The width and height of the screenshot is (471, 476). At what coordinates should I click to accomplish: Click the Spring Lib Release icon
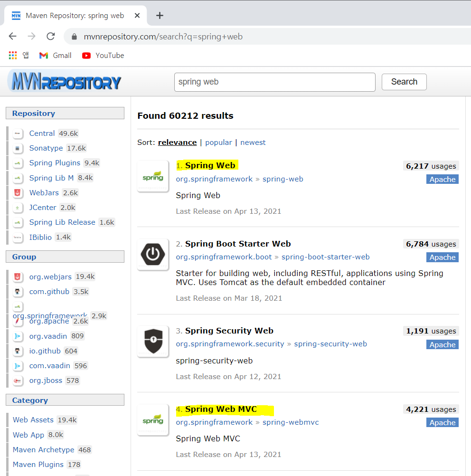click(x=18, y=222)
